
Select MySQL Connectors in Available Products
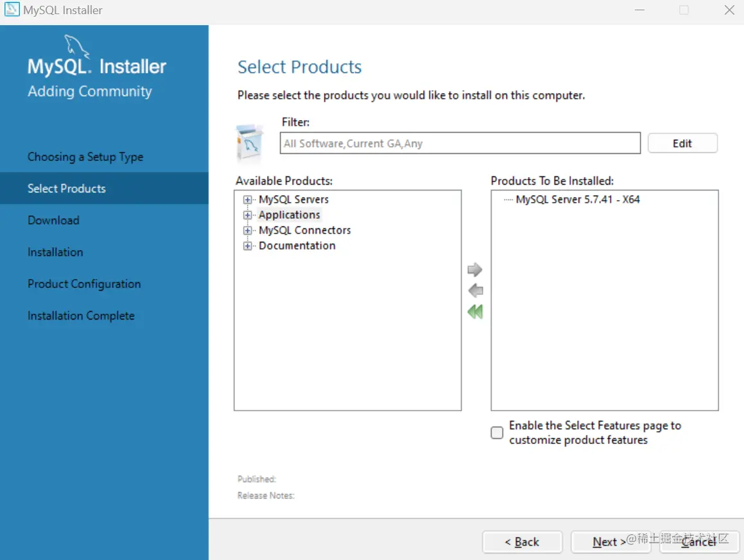tap(305, 230)
